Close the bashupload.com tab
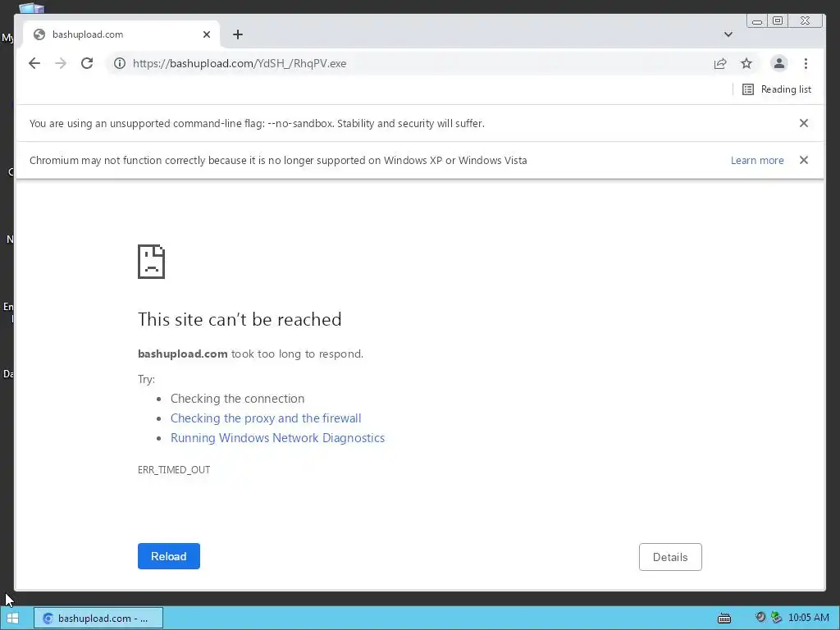The image size is (840, 630). pyautogui.click(x=207, y=34)
